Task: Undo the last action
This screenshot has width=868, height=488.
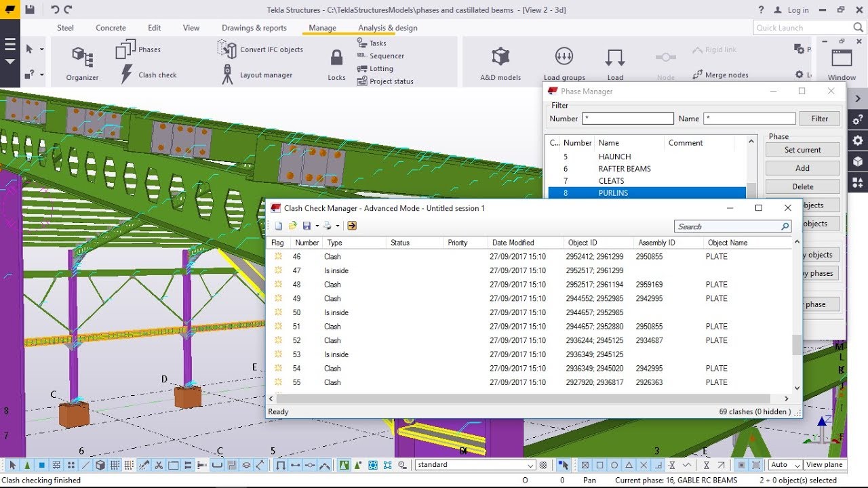Action: point(54,10)
